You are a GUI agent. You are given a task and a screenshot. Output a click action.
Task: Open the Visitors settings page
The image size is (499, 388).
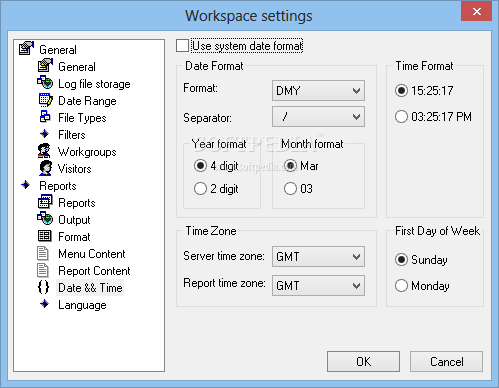tap(75, 169)
